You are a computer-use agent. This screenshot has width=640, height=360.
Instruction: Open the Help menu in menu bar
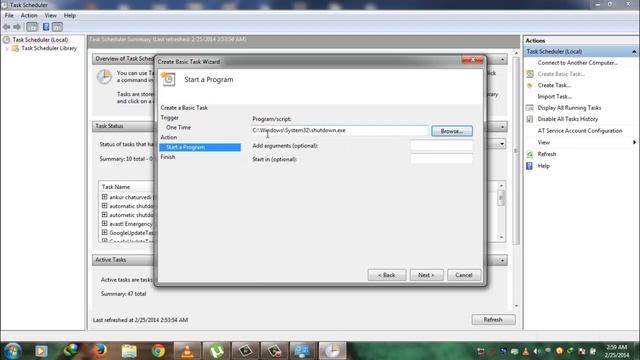(70, 16)
